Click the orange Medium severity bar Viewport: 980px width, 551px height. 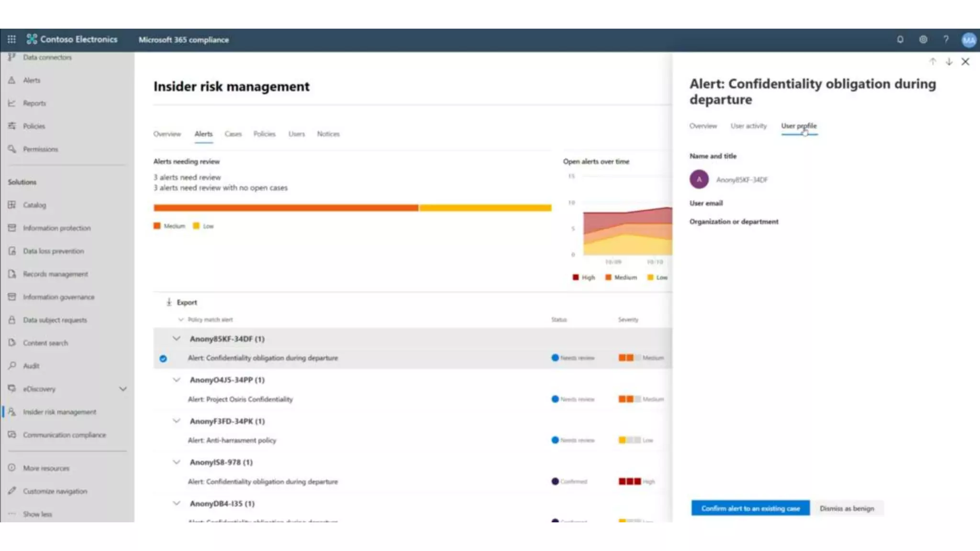coord(286,208)
